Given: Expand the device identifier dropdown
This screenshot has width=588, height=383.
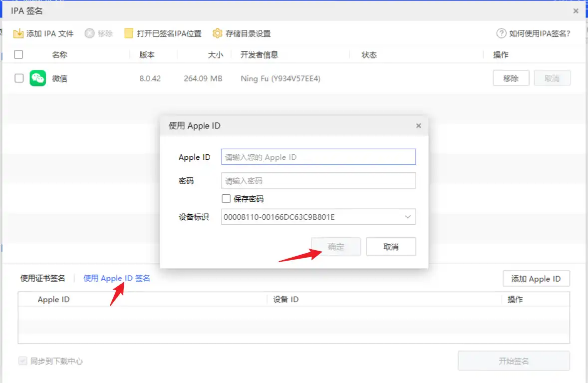Looking at the screenshot, I should tap(408, 217).
